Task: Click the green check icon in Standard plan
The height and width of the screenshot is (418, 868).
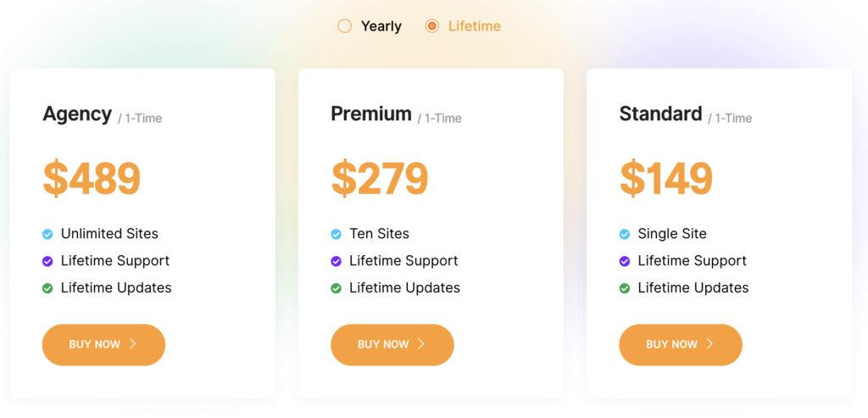Action: pos(625,288)
